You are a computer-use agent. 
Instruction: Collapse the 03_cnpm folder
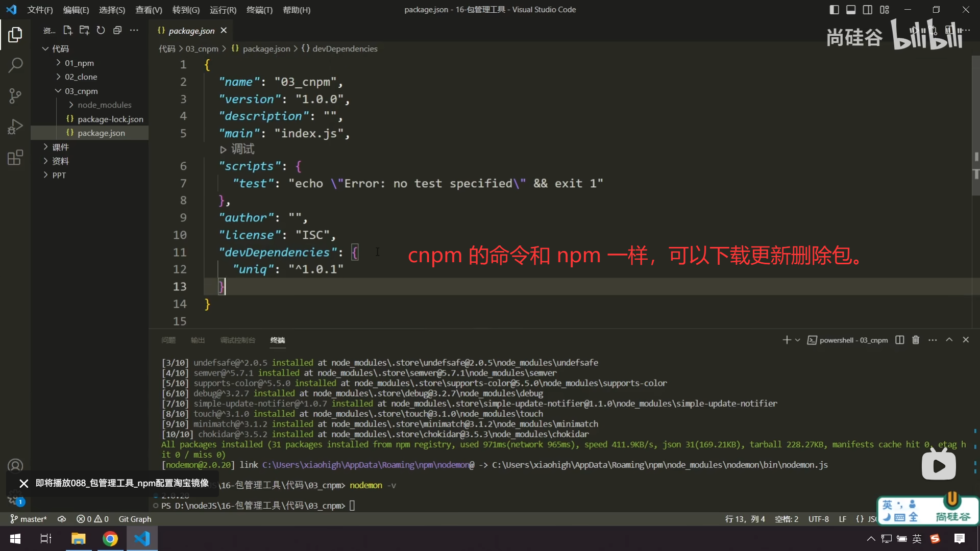81,91
